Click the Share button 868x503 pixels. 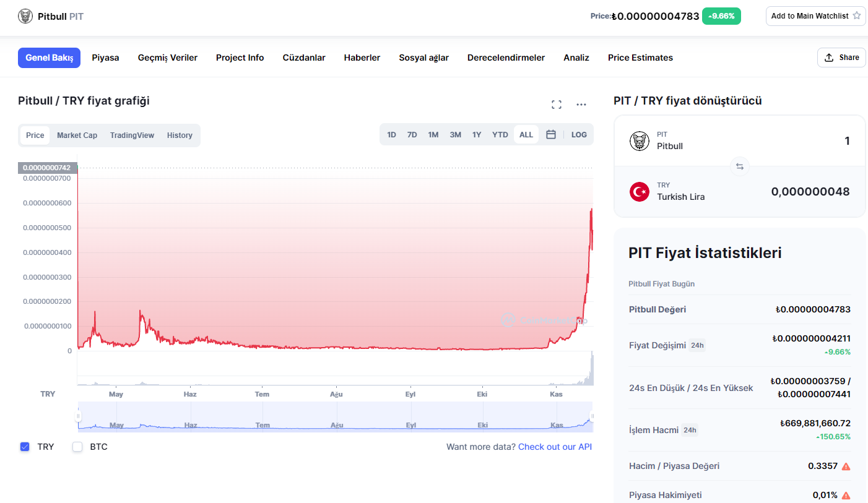(841, 58)
